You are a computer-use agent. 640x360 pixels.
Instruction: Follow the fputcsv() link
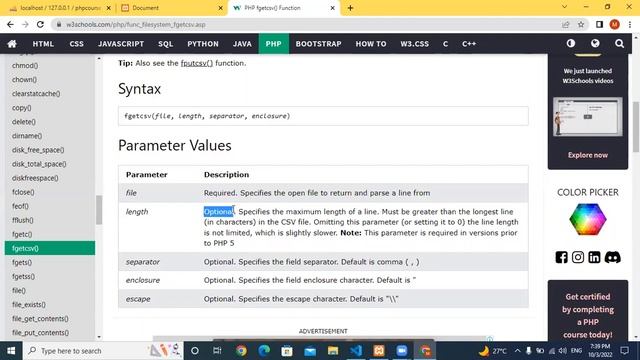tap(197, 63)
